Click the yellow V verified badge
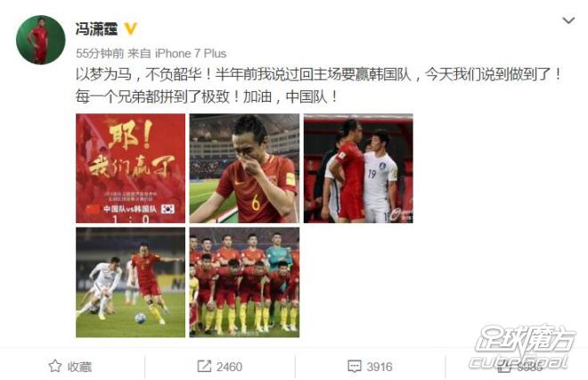588x380 pixels. (x=130, y=29)
